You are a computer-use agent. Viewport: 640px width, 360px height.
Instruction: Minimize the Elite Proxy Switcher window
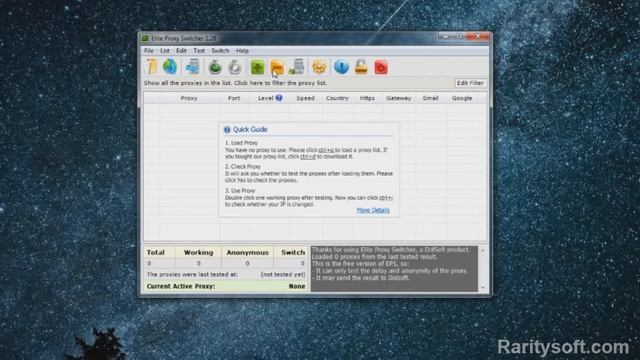click(x=446, y=37)
